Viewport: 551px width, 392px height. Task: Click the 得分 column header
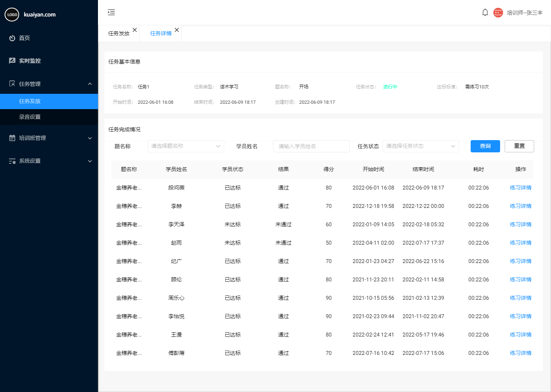329,169
